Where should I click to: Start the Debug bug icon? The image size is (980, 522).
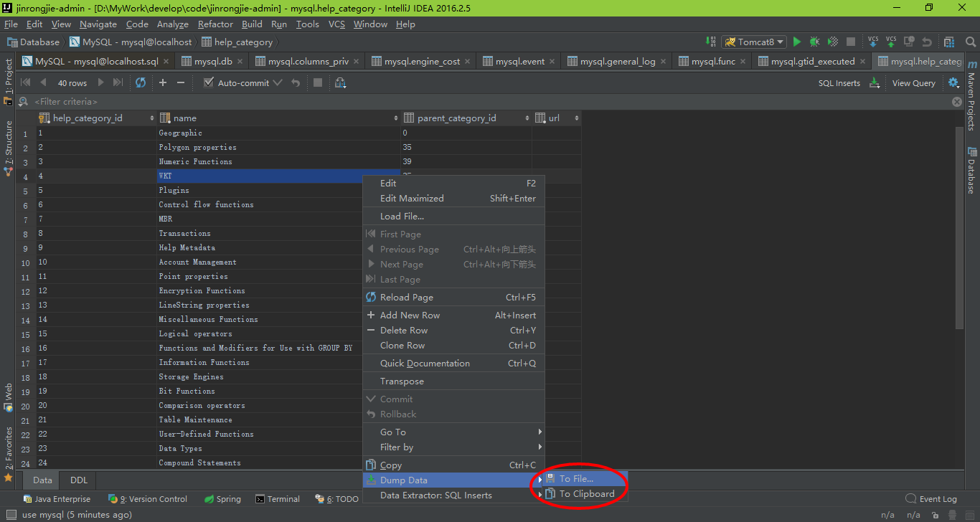[814, 42]
